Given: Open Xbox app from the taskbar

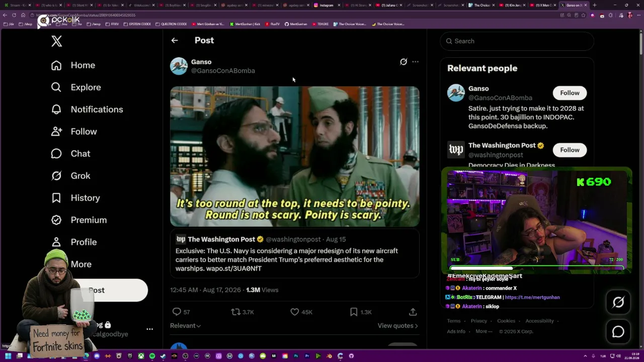Looking at the screenshot, I should click(141, 356).
